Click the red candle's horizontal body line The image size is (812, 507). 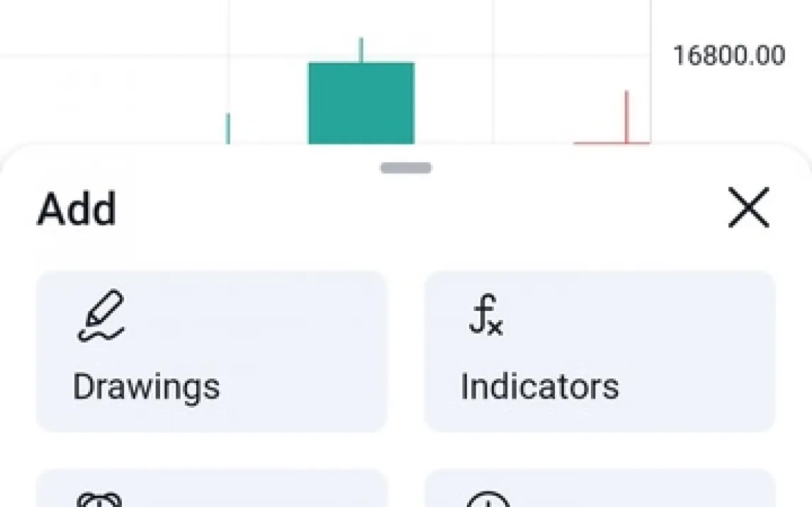click(611, 143)
